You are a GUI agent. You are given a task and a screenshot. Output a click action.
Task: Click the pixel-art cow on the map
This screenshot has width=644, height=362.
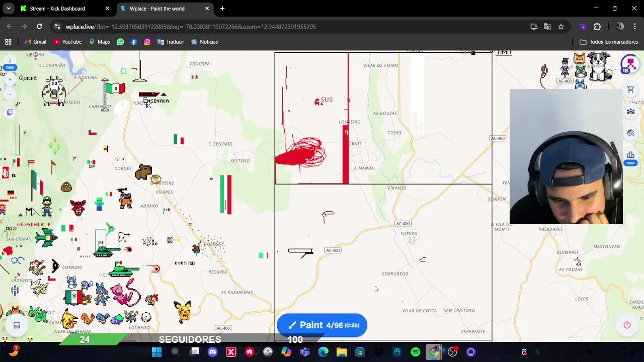pos(54,92)
